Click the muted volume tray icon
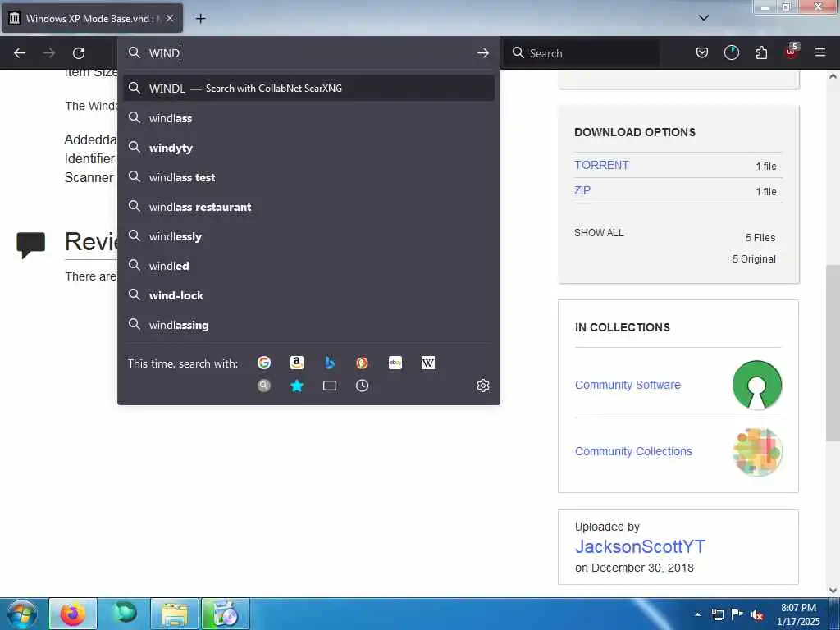The height and width of the screenshot is (630, 840). tap(757, 614)
